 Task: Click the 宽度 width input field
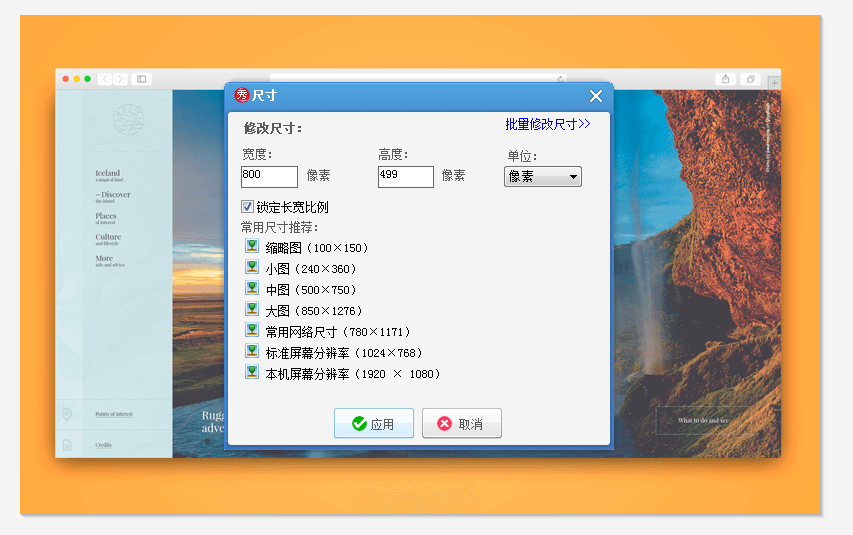pos(269,177)
